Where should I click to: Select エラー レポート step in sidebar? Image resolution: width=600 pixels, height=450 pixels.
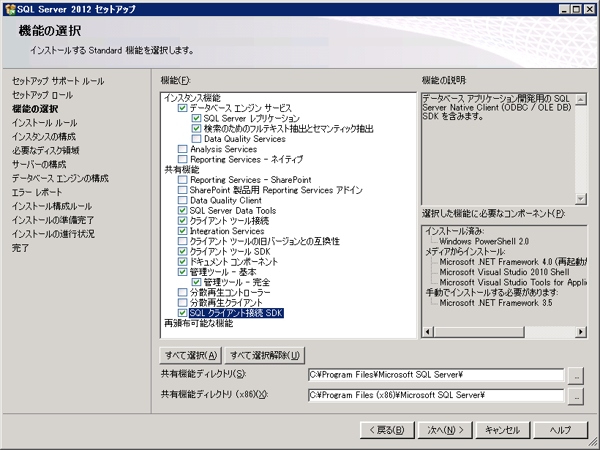37,192
